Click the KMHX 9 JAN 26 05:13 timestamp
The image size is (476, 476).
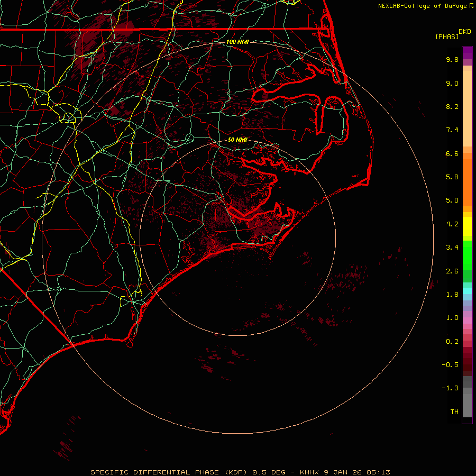[345, 472]
